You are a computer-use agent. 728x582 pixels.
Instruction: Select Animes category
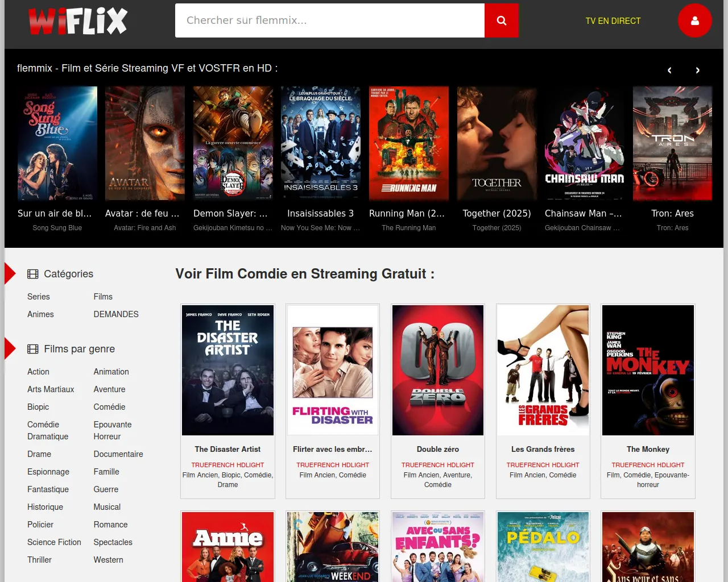click(x=40, y=314)
